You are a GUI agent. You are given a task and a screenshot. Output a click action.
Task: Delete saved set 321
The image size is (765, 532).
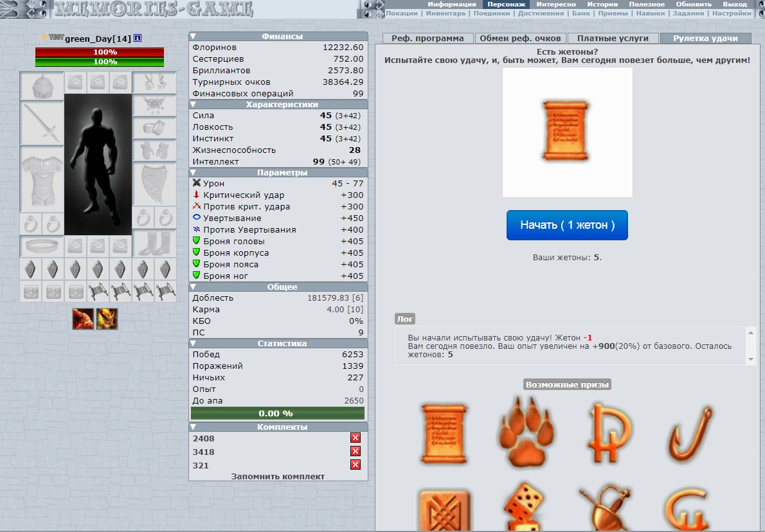355,465
